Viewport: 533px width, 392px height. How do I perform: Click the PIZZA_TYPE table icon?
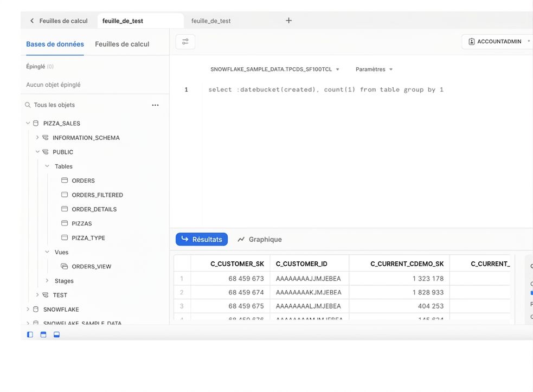point(65,237)
